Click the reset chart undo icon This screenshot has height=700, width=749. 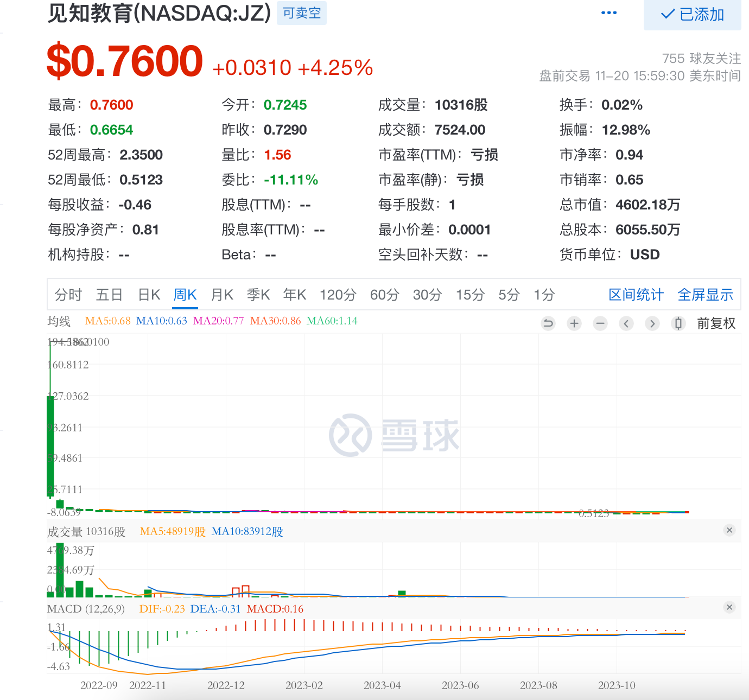coord(548,324)
